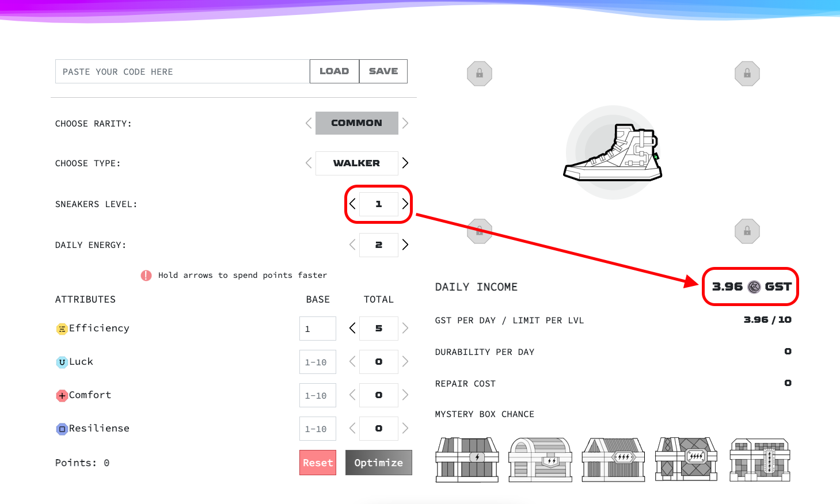The width and height of the screenshot is (840, 504).
Task: Decrease total Resiliense points
Action: pyautogui.click(x=352, y=428)
